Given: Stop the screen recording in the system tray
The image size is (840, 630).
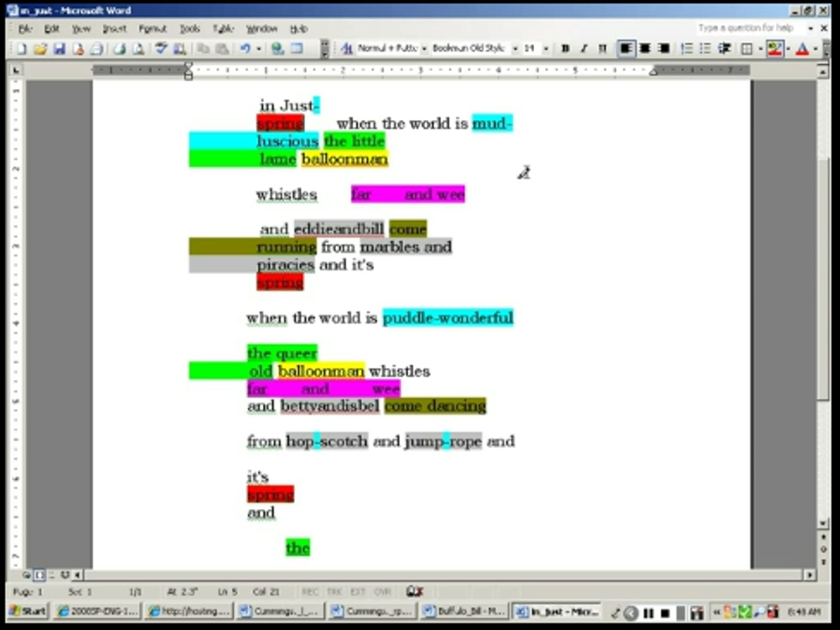Looking at the screenshot, I should pos(665,613).
